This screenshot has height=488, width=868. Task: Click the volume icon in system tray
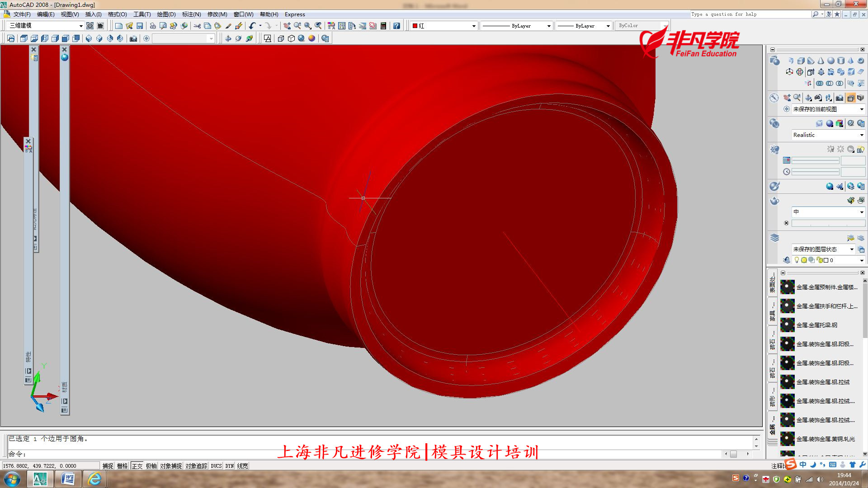(x=820, y=479)
